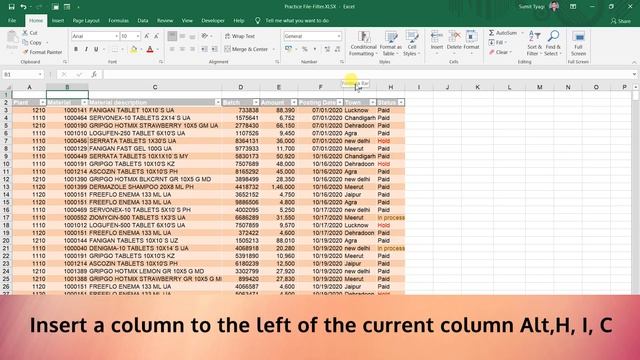Open the File tab
Image resolution: width=640 pixels, height=360 pixels.
click(12, 20)
